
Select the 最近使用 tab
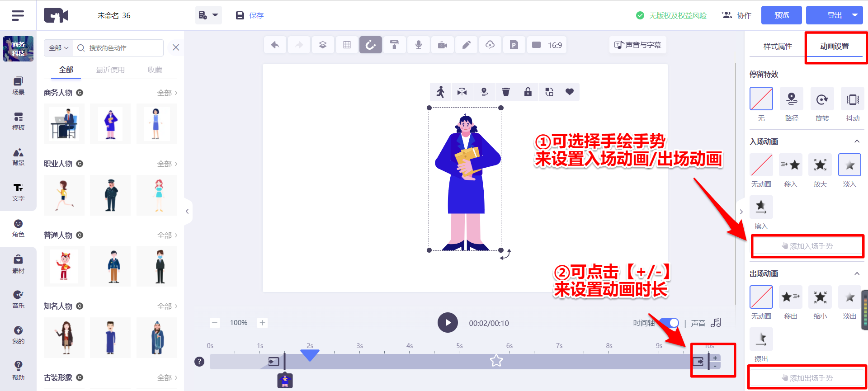point(110,70)
